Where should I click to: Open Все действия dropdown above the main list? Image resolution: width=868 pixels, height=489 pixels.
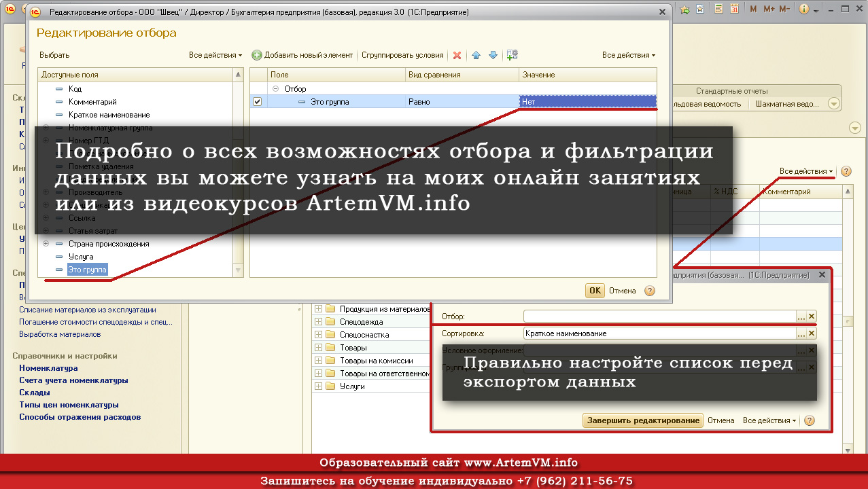click(x=807, y=171)
